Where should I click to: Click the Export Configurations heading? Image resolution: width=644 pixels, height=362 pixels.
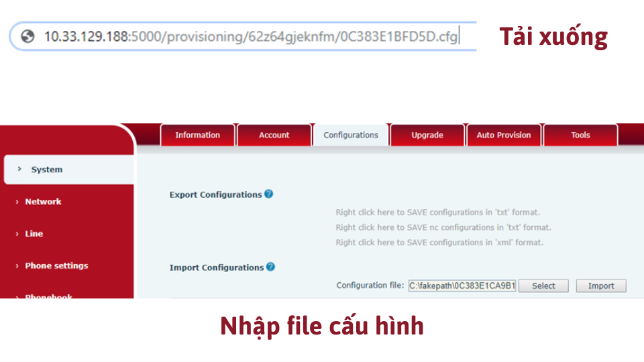pyautogui.click(x=215, y=194)
